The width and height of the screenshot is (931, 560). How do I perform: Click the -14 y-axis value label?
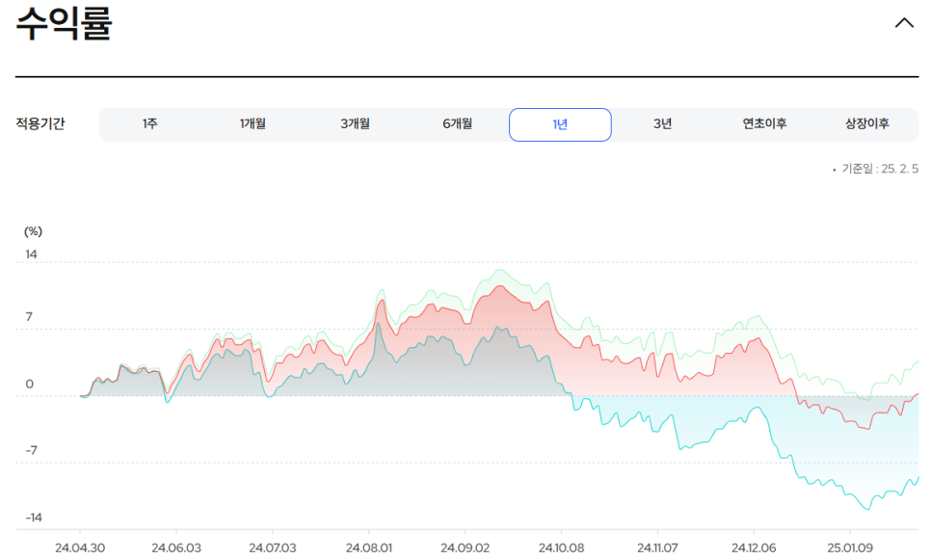click(33, 518)
